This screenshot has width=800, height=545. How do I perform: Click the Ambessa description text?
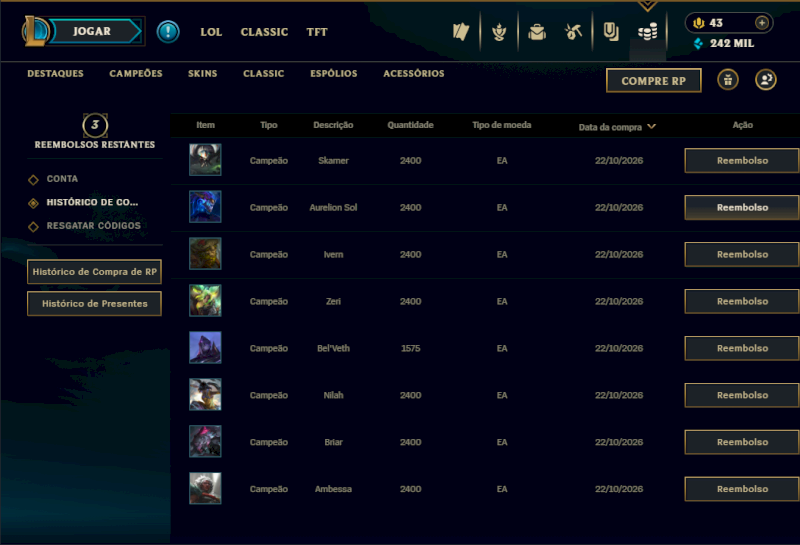333,489
